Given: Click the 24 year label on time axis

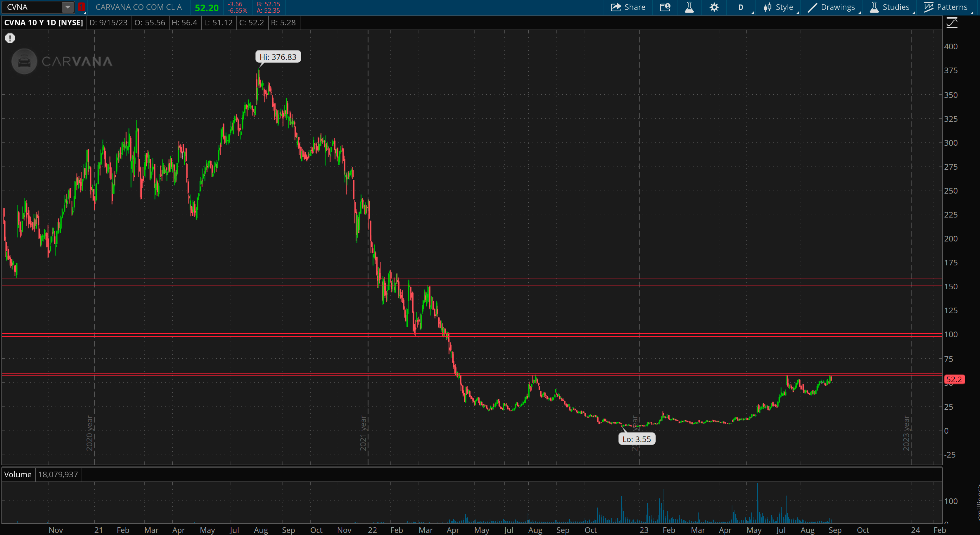Looking at the screenshot, I should point(915,530).
